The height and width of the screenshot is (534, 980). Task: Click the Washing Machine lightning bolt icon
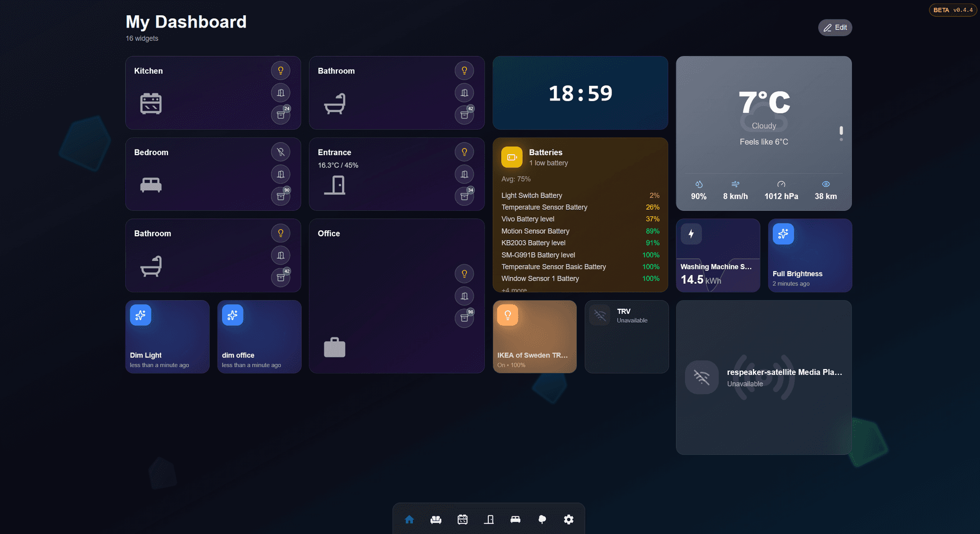click(691, 234)
